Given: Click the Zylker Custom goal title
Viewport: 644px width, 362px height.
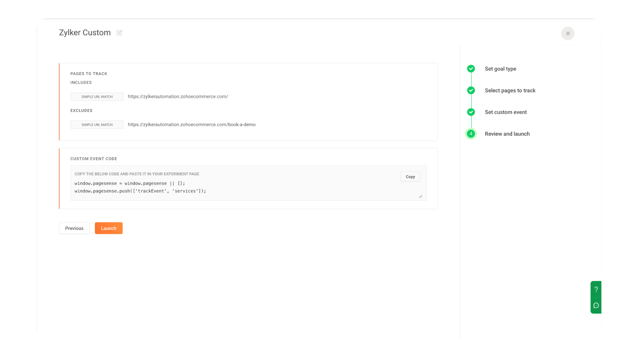Looking at the screenshot, I should pos(85,33).
